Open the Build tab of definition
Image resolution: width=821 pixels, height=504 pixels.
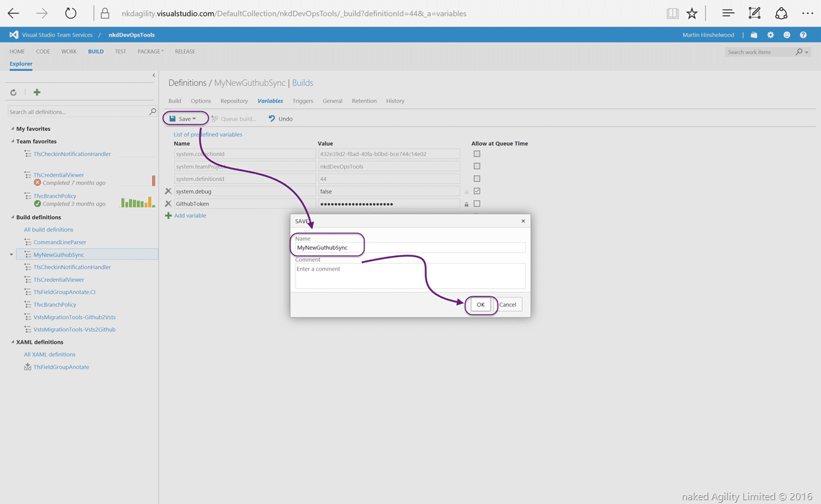(174, 101)
